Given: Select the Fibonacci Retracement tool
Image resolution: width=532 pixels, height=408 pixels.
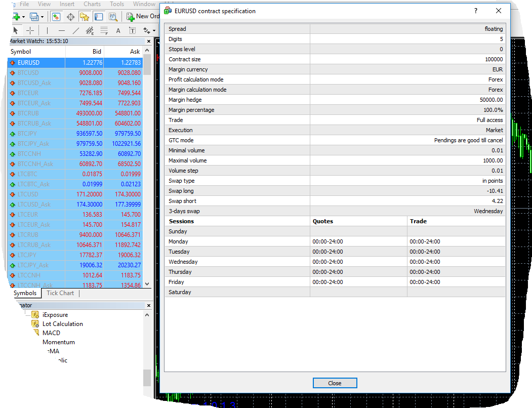Looking at the screenshot, I should pos(104,31).
